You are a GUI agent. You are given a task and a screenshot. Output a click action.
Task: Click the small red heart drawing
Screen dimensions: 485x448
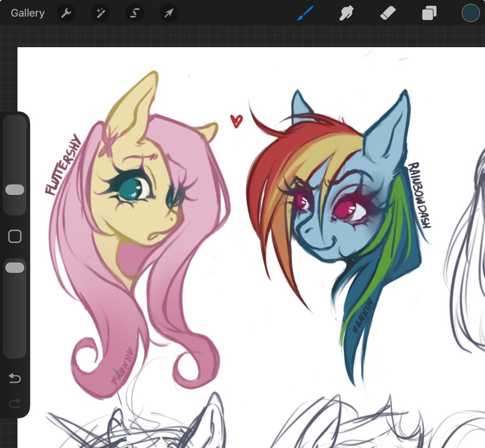[x=236, y=121]
